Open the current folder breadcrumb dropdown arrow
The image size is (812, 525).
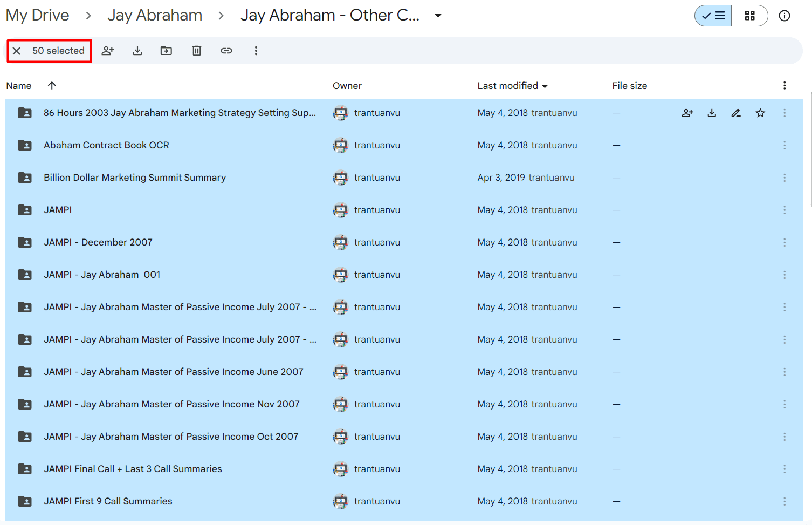(x=438, y=16)
